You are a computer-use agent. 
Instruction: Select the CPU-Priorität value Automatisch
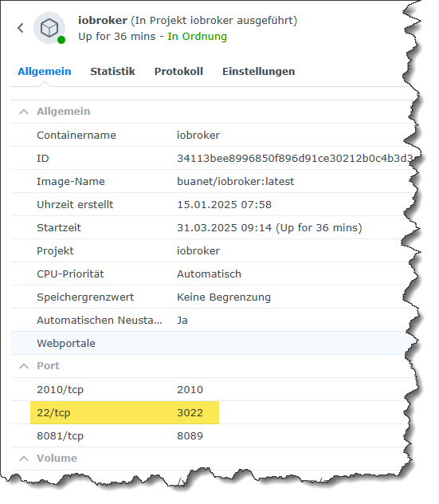pos(209,274)
